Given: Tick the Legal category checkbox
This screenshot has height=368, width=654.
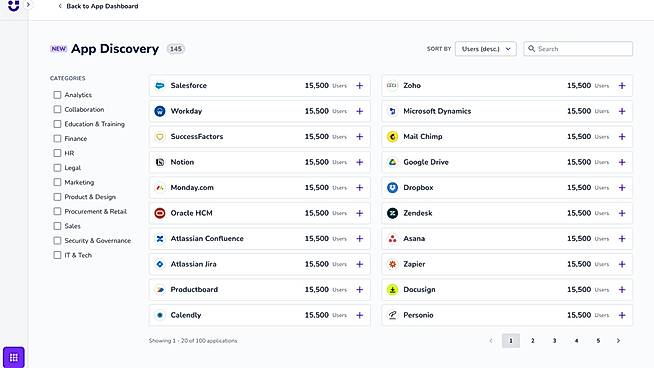Looking at the screenshot, I should 57,168.
